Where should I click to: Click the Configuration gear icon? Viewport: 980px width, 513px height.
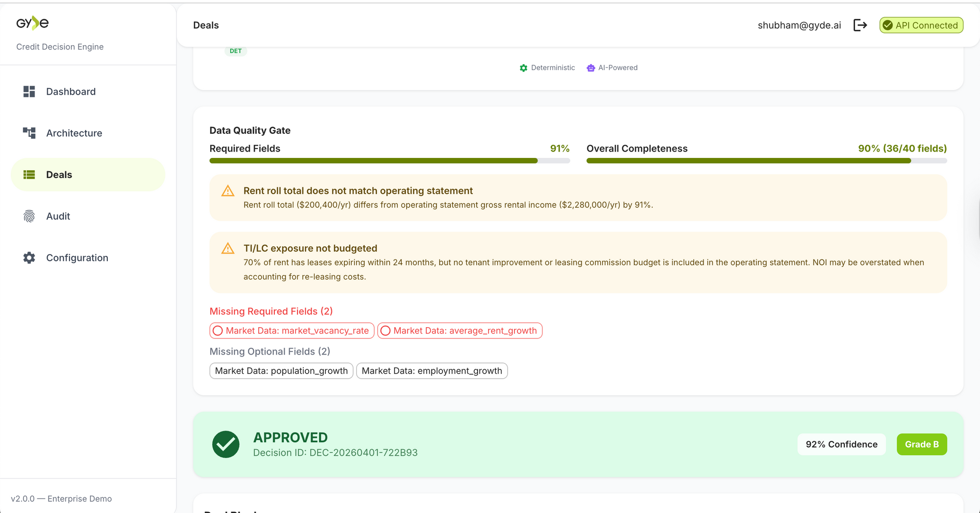[29, 258]
